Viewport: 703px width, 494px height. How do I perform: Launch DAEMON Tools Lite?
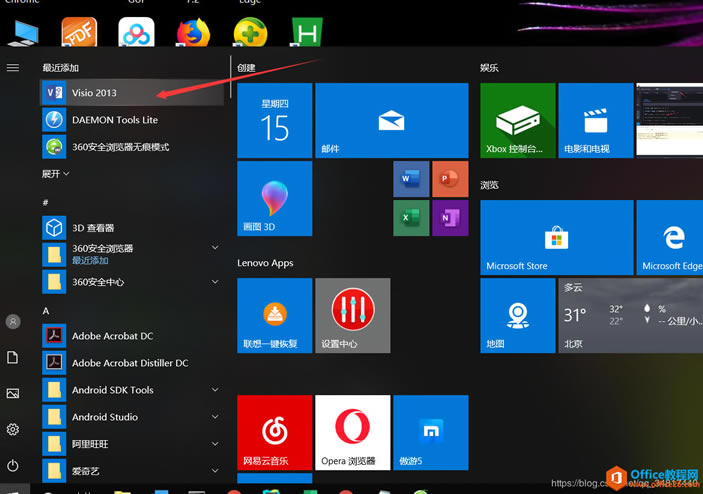coord(132,120)
